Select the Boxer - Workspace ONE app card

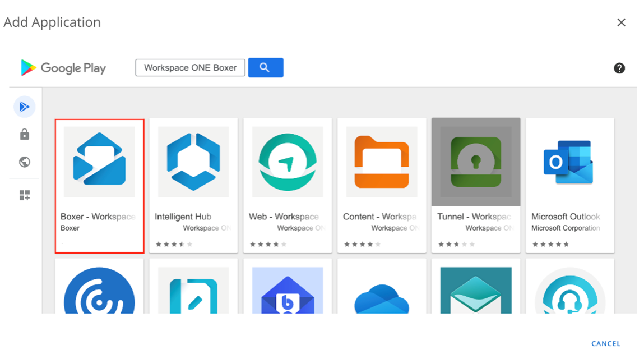tap(99, 185)
